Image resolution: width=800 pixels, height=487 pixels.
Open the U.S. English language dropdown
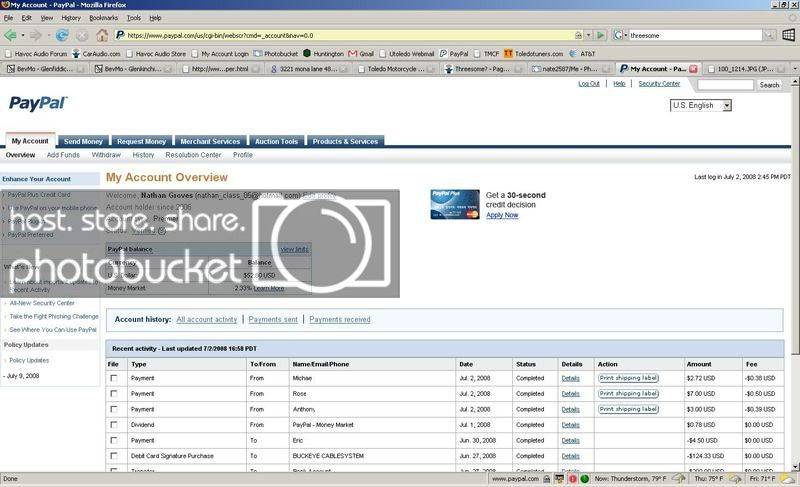(701, 106)
